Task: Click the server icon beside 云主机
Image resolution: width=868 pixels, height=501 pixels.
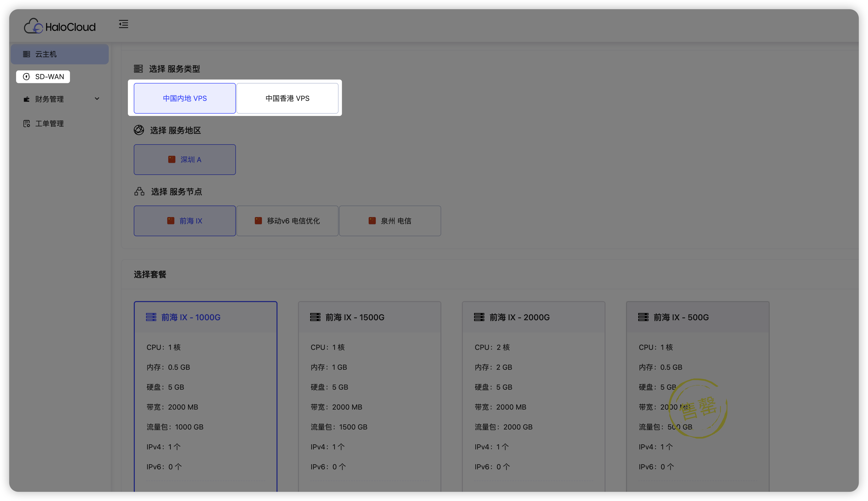Action: click(27, 54)
